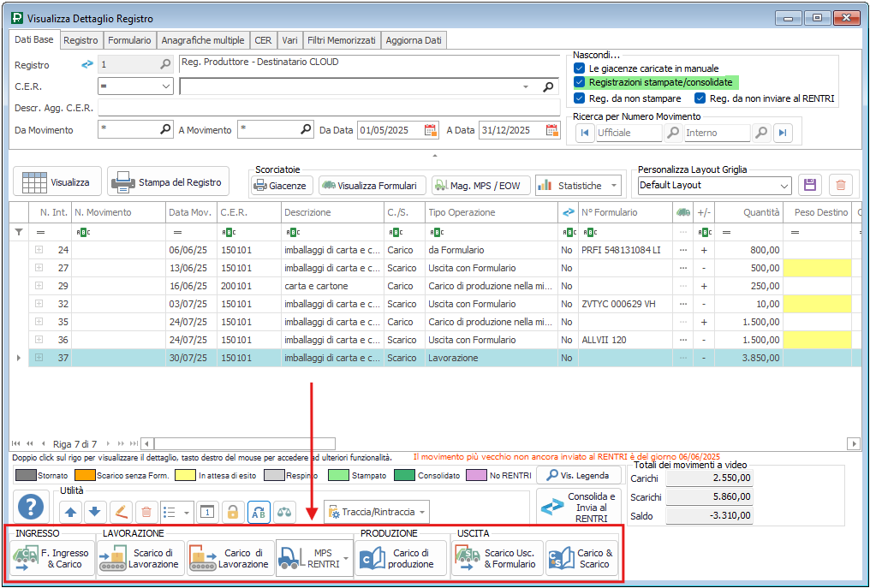Uncheck Le giacenze caricate in manuale

580,68
